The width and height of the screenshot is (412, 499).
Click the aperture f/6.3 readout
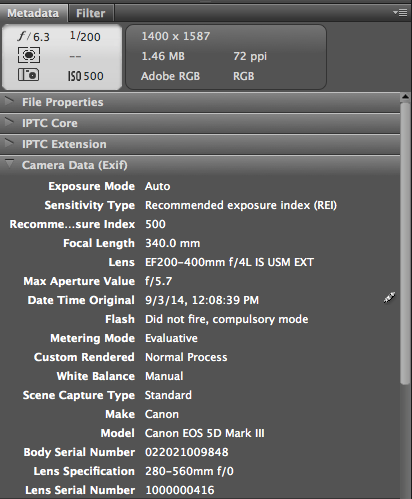point(34,36)
